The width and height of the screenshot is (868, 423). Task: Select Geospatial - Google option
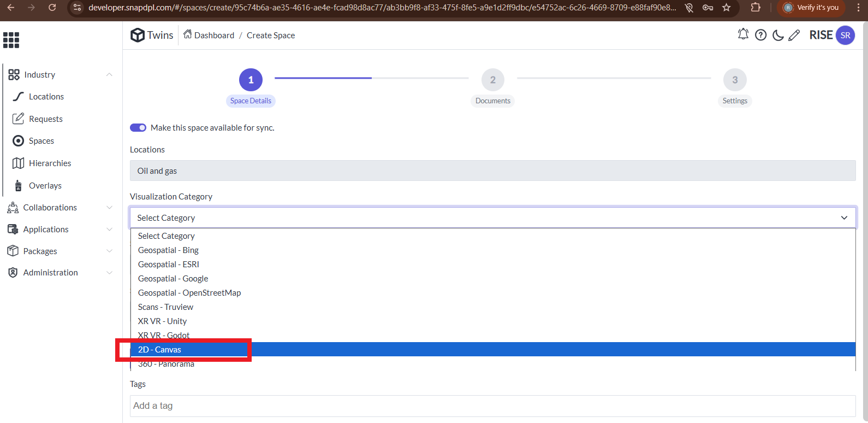pos(493,279)
